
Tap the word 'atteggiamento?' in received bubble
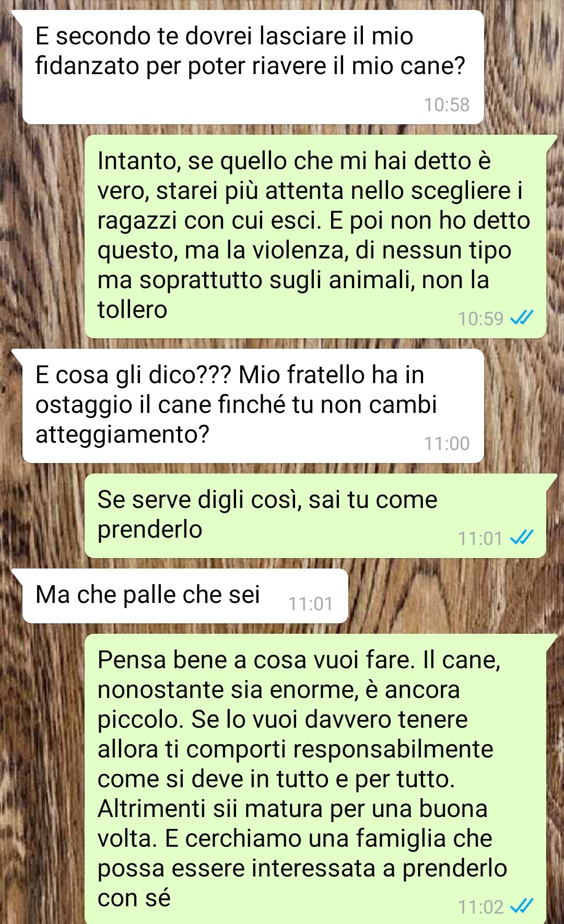pyautogui.click(x=122, y=434)
